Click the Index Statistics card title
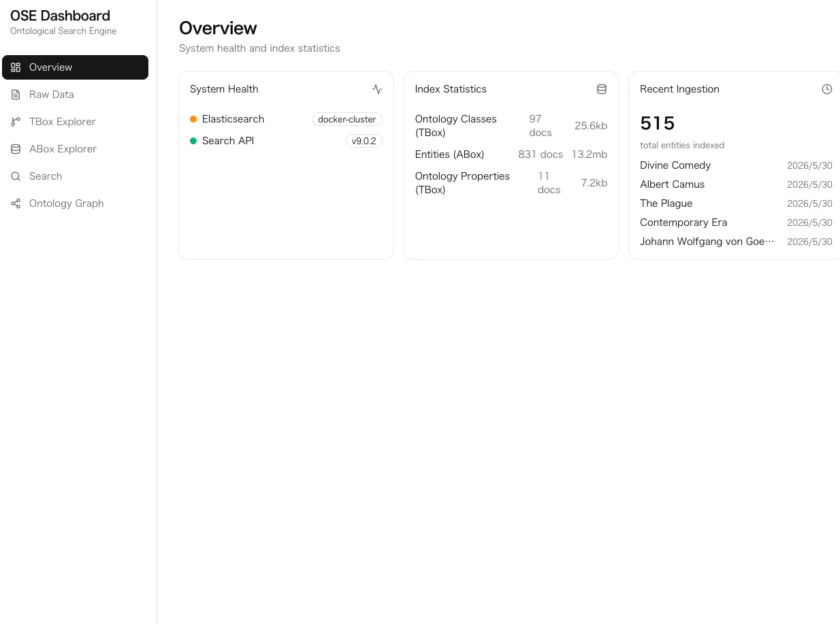This screenshot has height=624, width=840. [451, 89]
